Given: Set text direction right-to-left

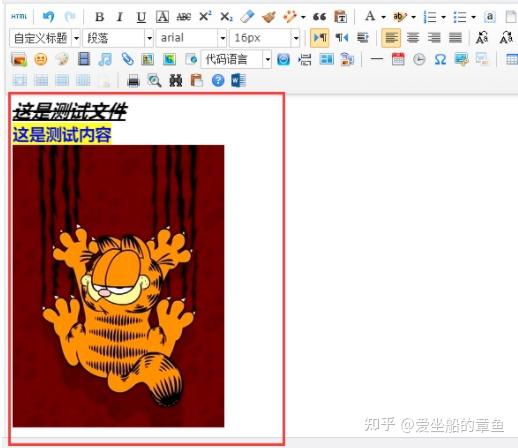Looking at the screenshot, I should 342,38.
